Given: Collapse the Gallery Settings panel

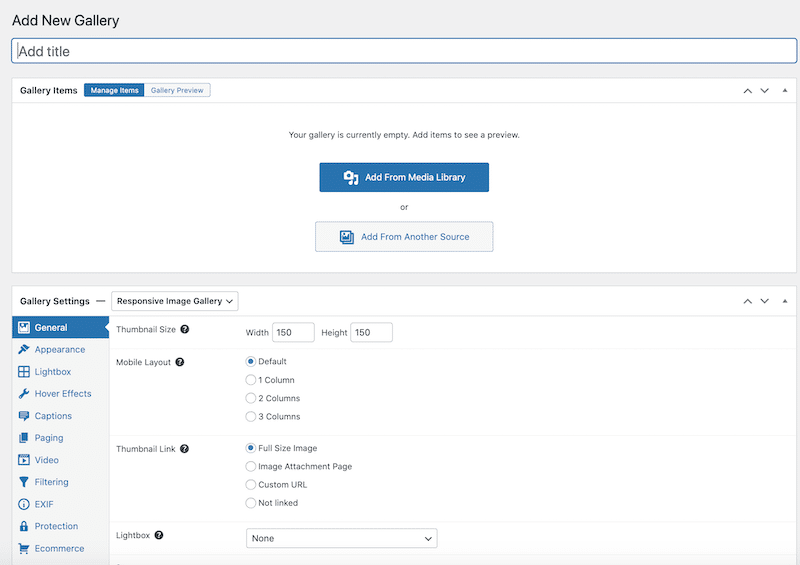Looking at the screenshot, I should 785,301.
